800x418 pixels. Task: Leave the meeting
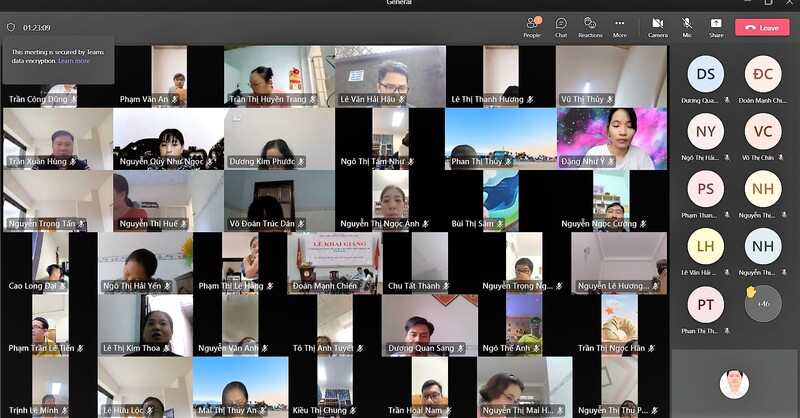762,27
